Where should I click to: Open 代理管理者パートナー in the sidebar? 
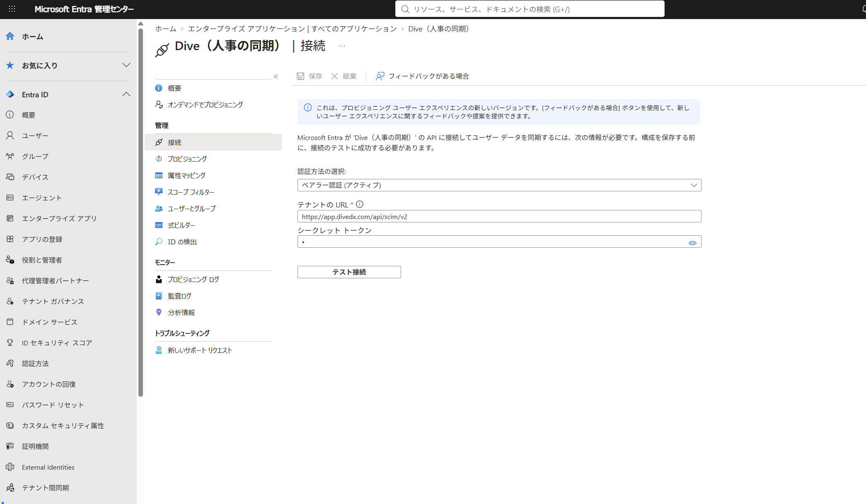pyautogui.click(x=56, y=281)
